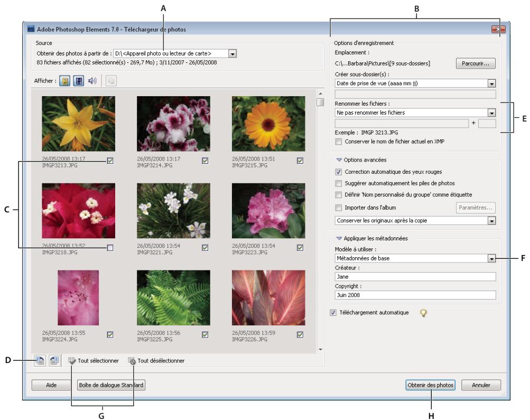Toggle the show audio speaker icon
The width and height of the screenshot is (530, 420).
pos(92,81)
